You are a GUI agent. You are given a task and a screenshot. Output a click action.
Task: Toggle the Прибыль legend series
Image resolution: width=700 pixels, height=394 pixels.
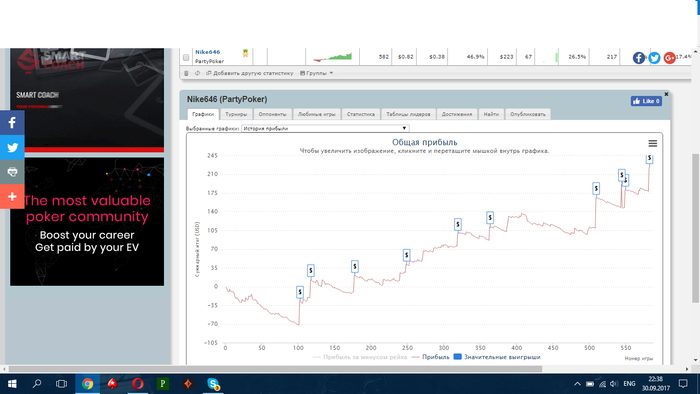(x=430, y=357)
